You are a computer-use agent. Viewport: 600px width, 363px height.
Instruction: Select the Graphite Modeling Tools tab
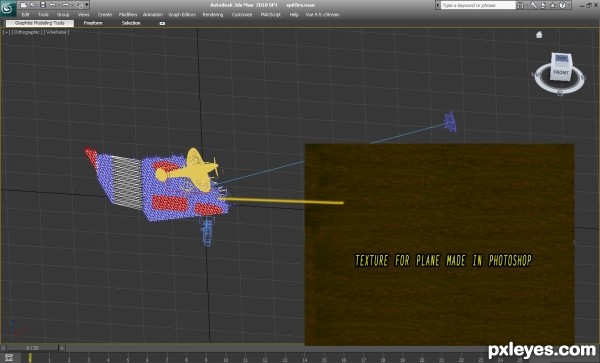click(40, 23)
